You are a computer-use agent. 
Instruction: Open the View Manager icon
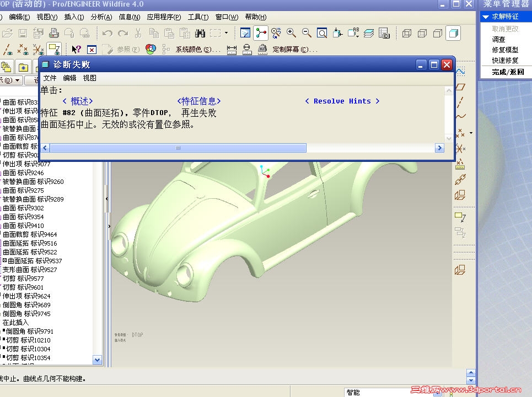tap(384, 33)
